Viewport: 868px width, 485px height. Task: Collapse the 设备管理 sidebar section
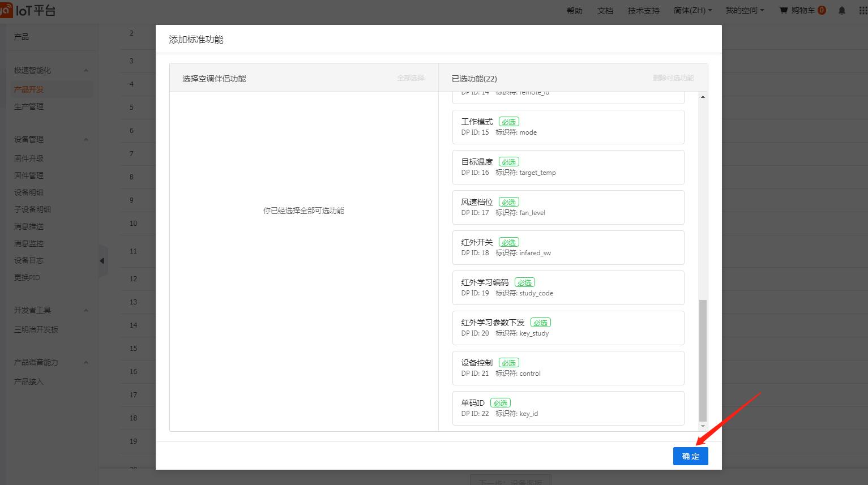click(x=86, y=139)
